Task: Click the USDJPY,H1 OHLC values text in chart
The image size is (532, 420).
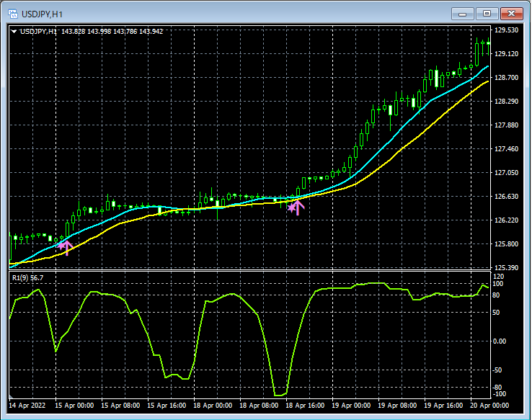Action: [92, 32]
